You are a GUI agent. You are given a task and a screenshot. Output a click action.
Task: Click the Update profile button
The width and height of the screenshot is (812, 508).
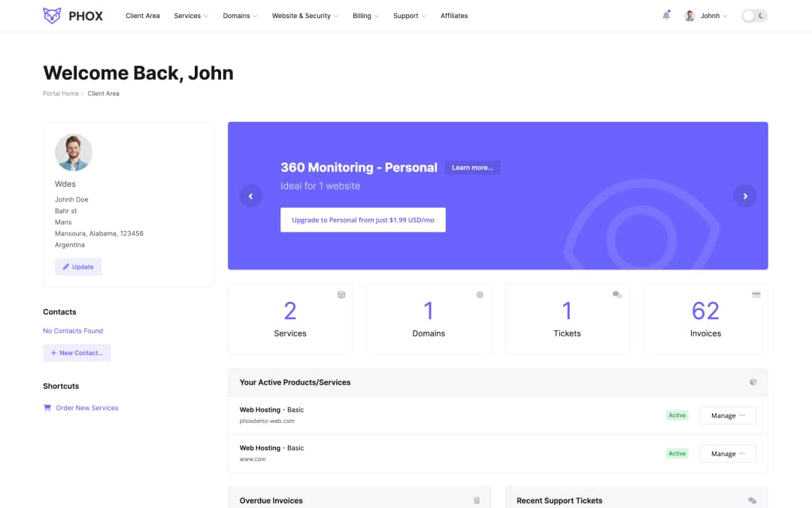[78, 266]
